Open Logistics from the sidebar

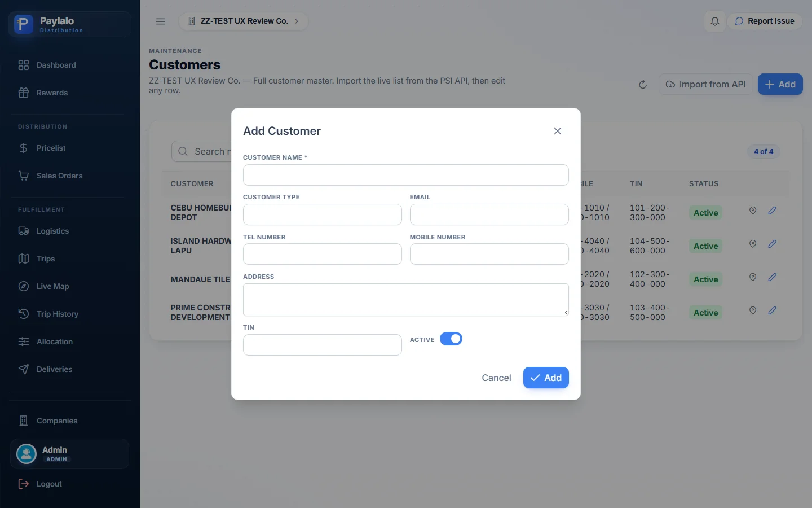click(70, 231)
